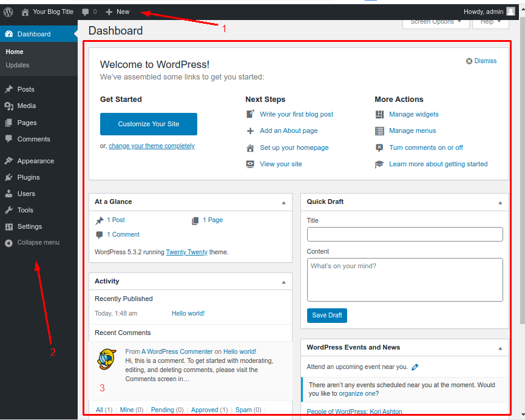Collapse the WordPress Events and News panel

[500, 348]
